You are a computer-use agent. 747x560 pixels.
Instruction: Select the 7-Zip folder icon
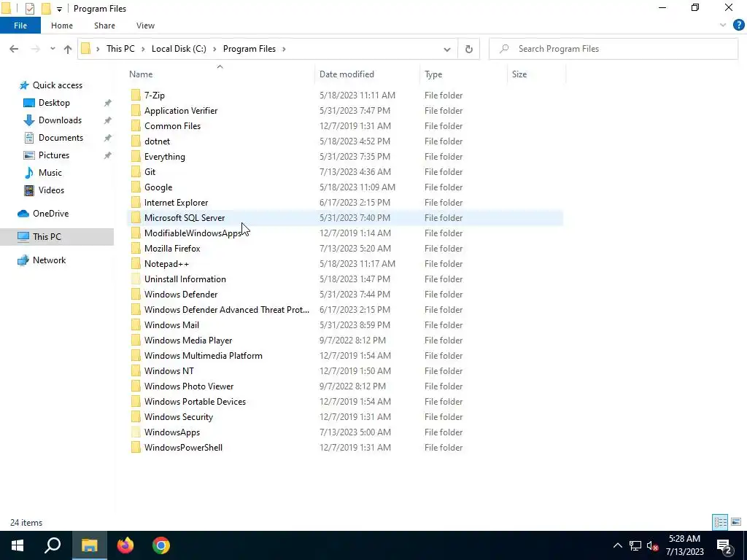coord(136,96)
